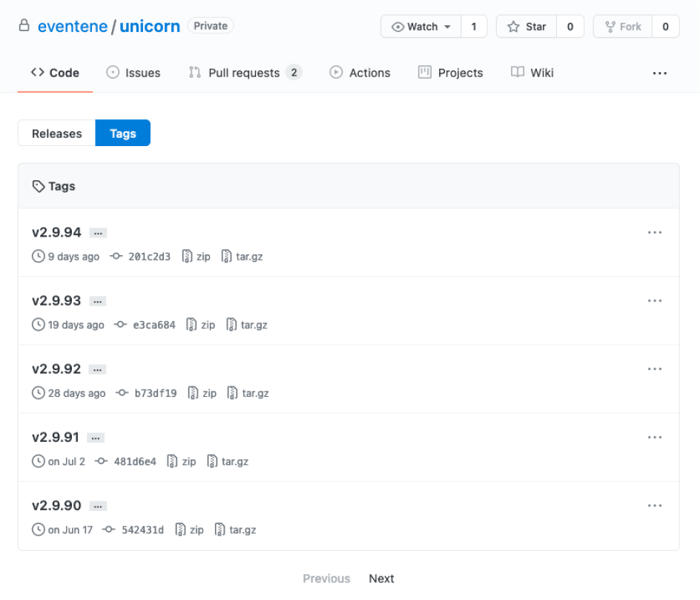Viewport: 700px width, 600px height.
Task: Expand the v2.9.91 tag message
Action: pos(96,438)
